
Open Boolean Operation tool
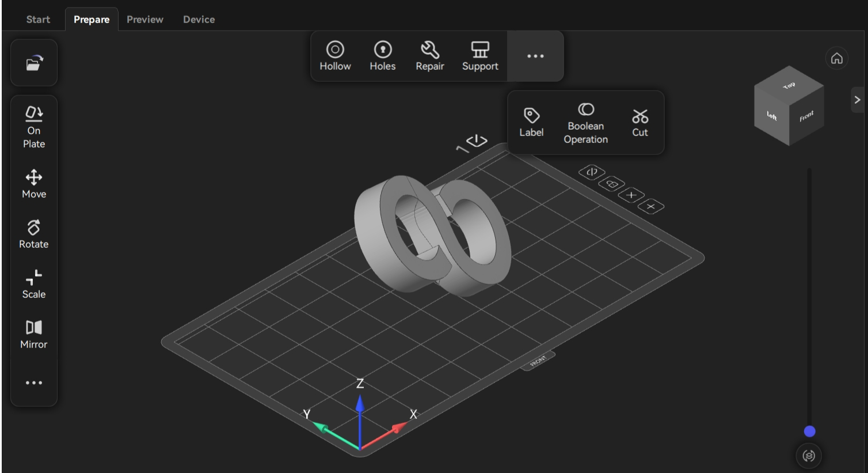coord(585,123)
